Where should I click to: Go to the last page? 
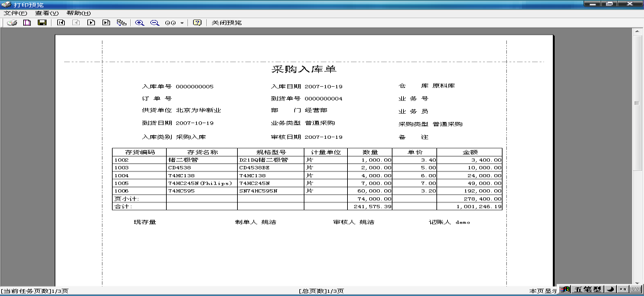106,23
